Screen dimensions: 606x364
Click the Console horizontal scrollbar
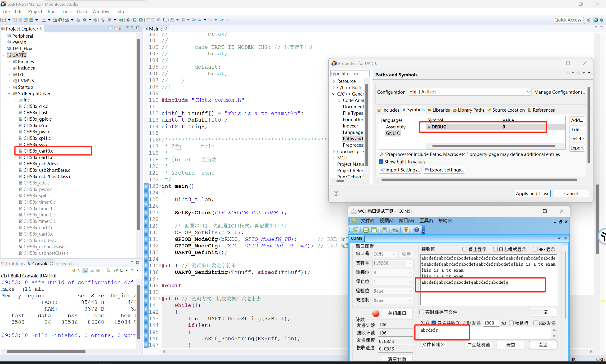click(46, 351)
